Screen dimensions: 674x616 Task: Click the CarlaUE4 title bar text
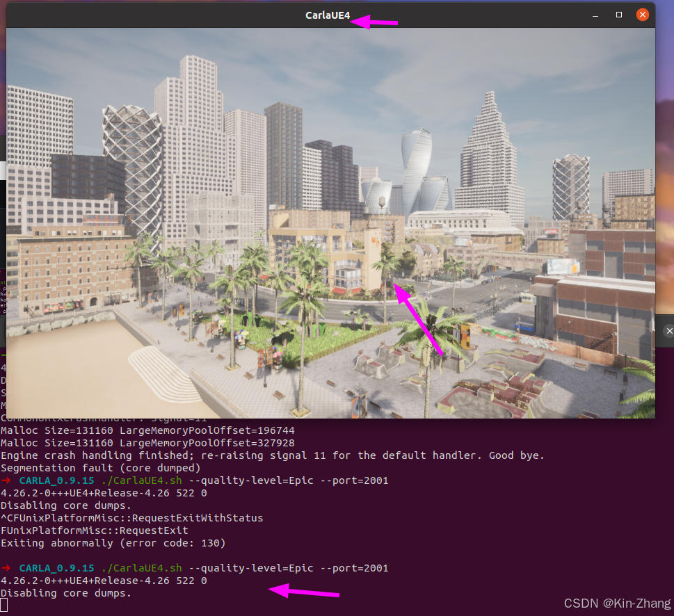[328, 15]
